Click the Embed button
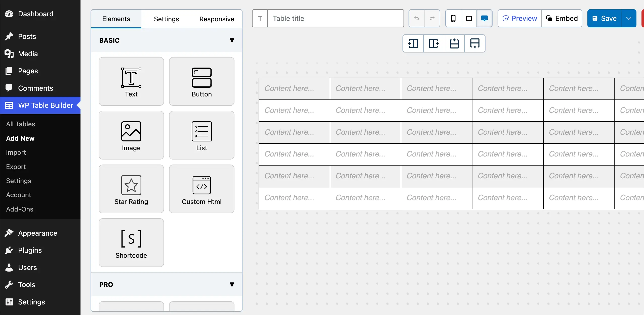 tap(562, 18)
